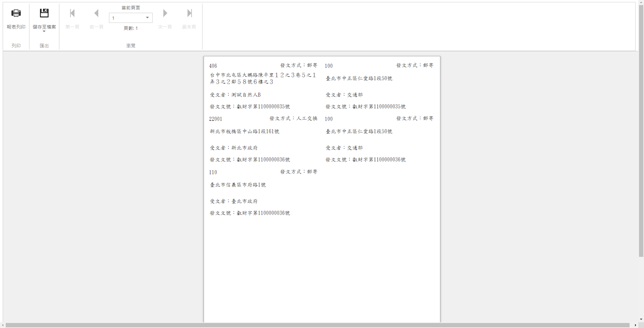644x328 pixels.
Task: Jump to the last page (最末頁)
Action: click(189, 13)
